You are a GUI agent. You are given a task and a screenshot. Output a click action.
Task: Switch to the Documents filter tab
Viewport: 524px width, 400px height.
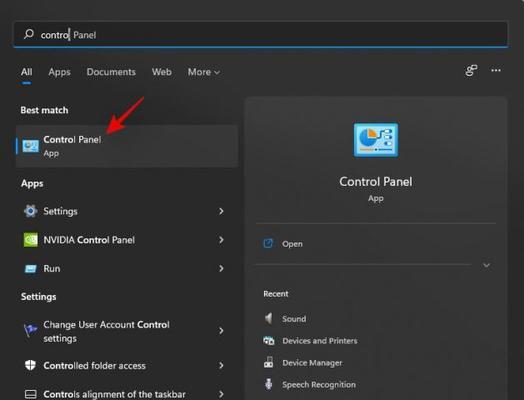pos(111,72)
